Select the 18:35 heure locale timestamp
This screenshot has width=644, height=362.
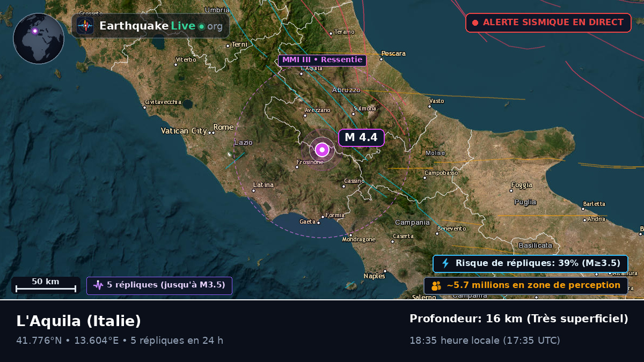[x=485, y=340]
